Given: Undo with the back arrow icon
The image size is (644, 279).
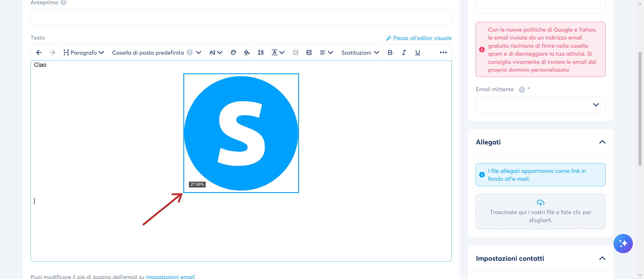Looking at the screenshot, I should tap(39, 52).
